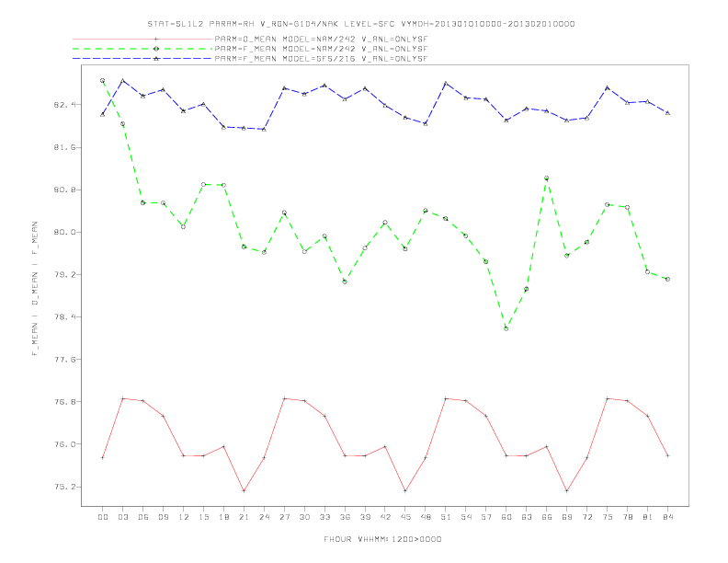
Task: Click blue triangle data point at hour 00
Action: [x=103, y=114]
